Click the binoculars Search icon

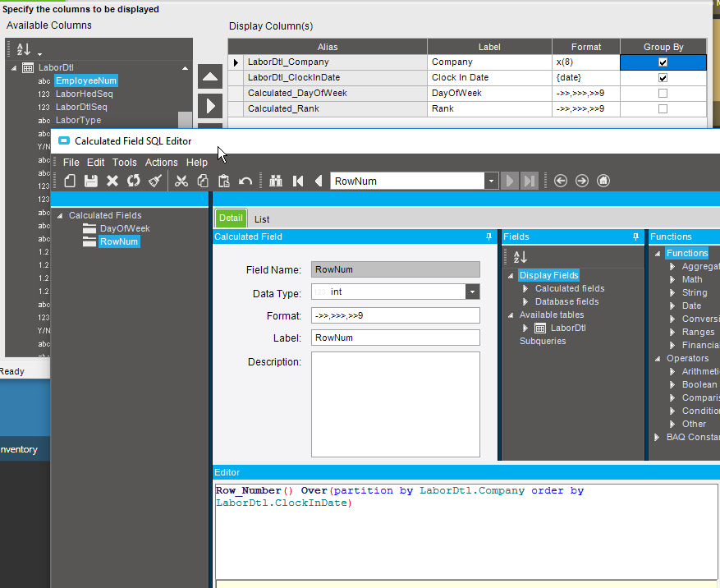coord(276,181)
